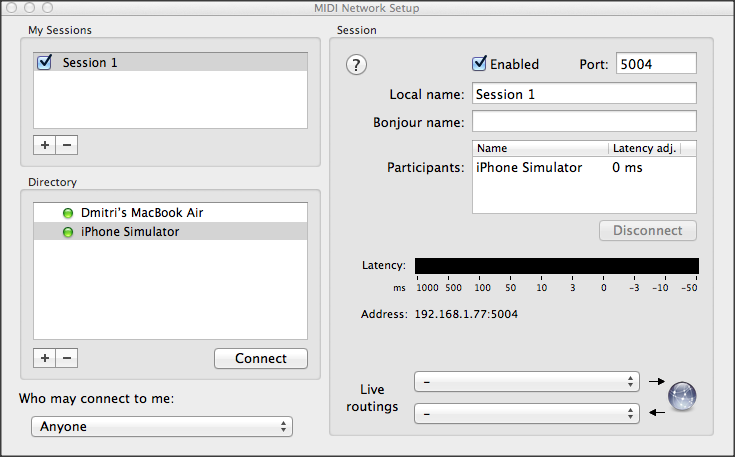735x457 pixels.
Task: Click the Bonjour name text field
Action: coord(583,122)
